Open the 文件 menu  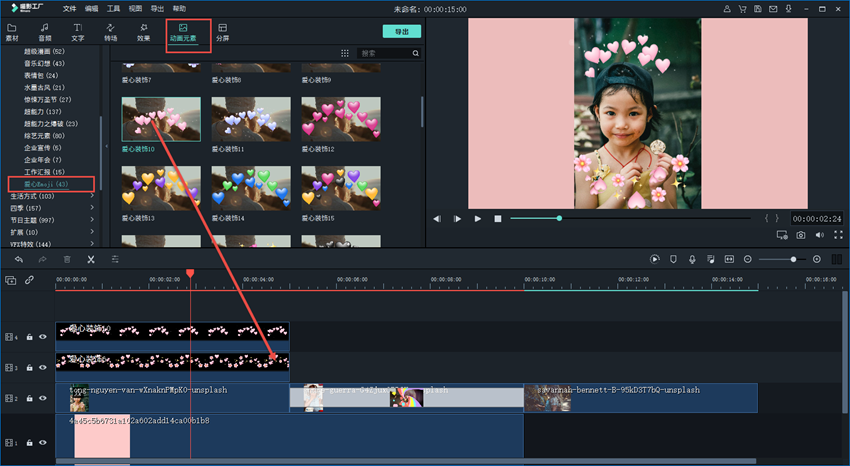coord(69,8)
